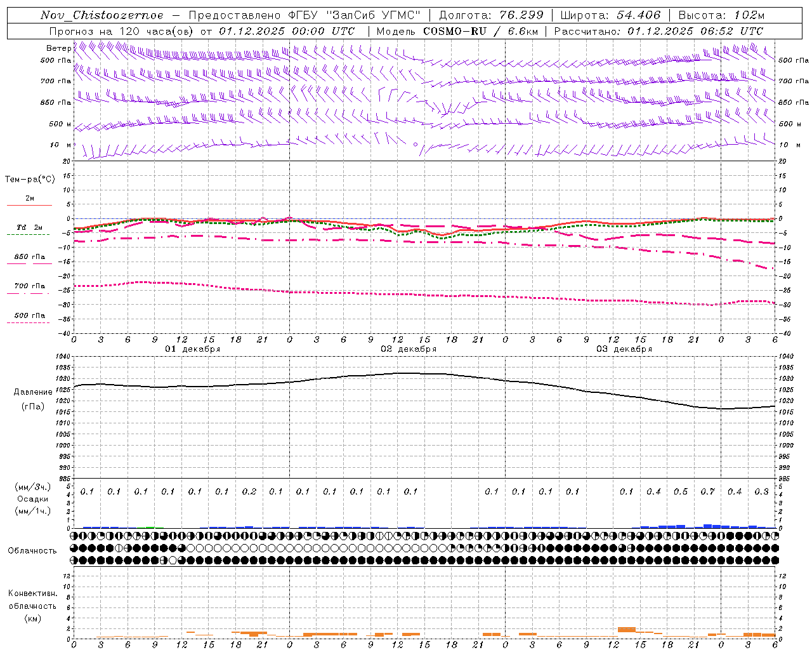
Task: Click the date label "02 декабря"
Action: click(x=409, y=349)
